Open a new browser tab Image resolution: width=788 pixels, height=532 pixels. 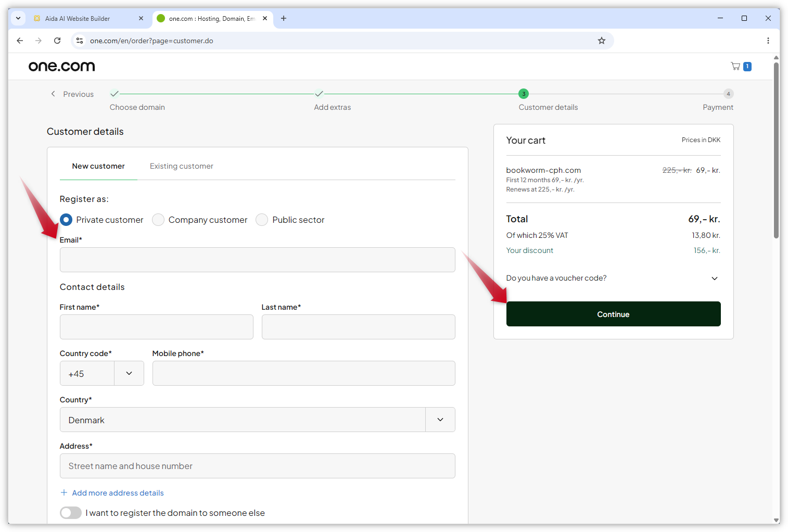pyautogui.click(x=284, y=18)
